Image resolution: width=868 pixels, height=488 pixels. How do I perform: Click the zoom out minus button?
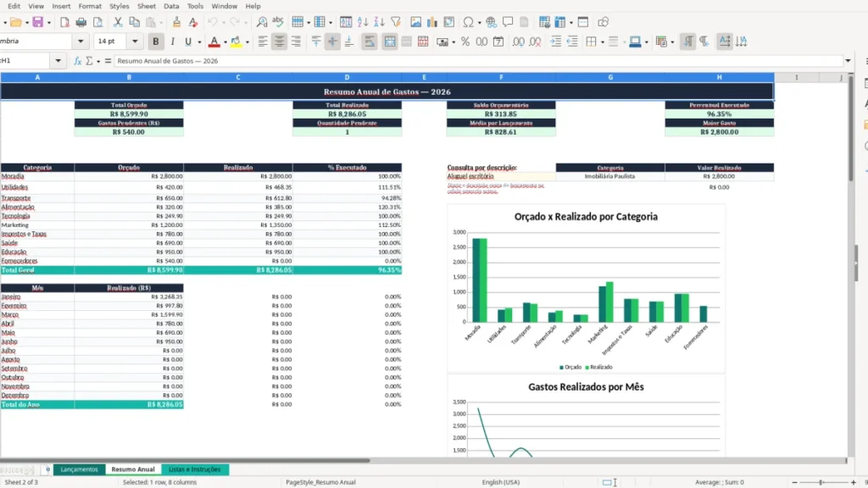tap(794, 482)
